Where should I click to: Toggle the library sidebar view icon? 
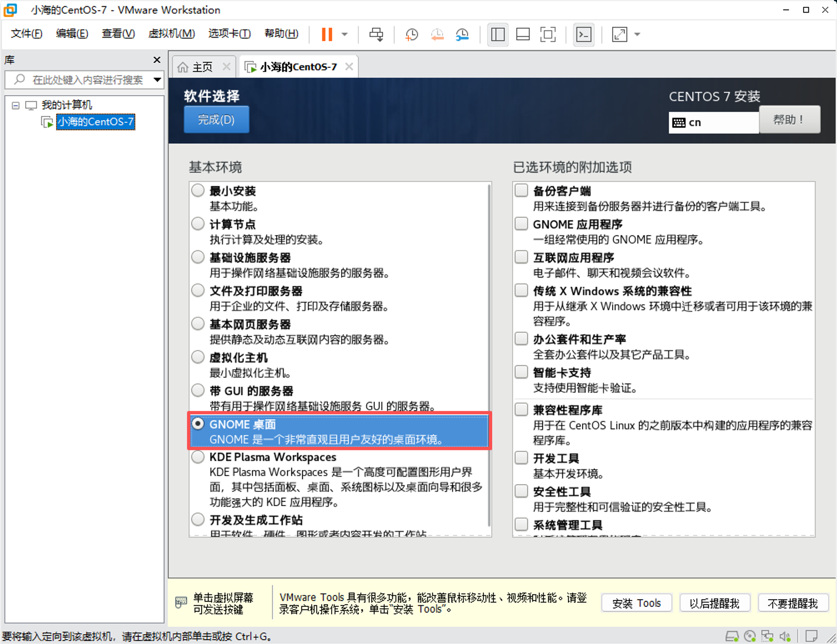click(498, 34)
